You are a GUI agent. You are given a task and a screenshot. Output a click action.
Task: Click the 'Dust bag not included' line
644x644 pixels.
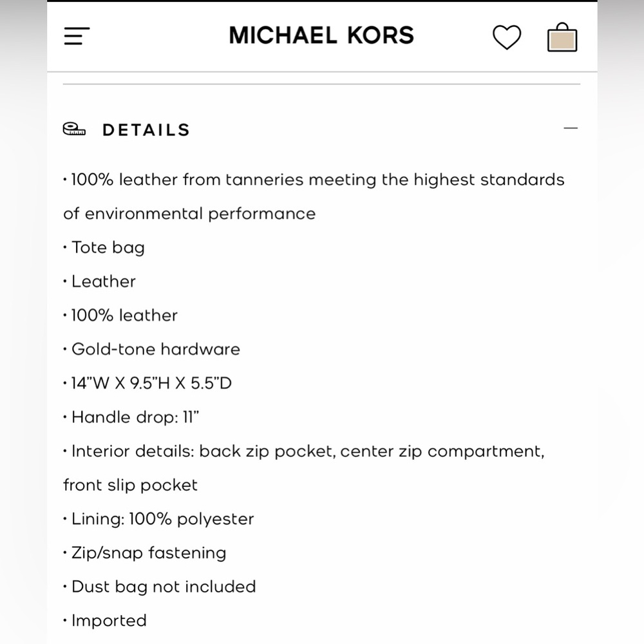[159, 587]
